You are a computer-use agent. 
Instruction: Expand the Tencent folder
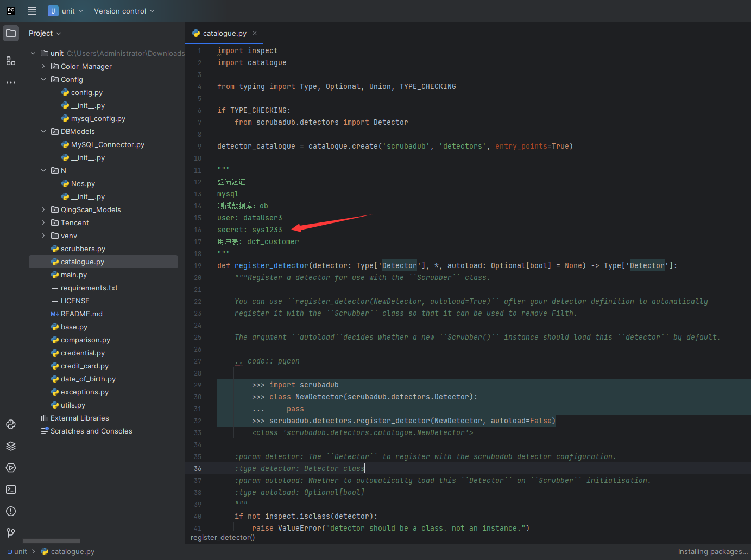click(43, 222)
